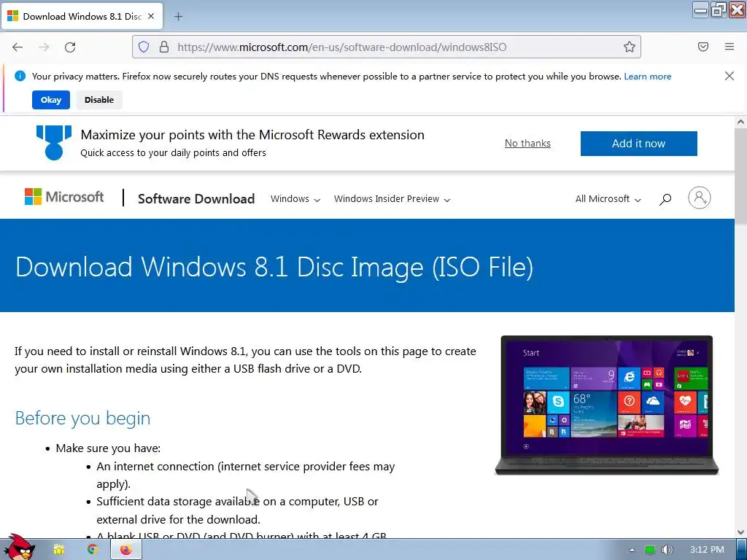Decline rewards with No thanks
The height and width of the screenshot is (560, 747).
tap(527, 144)
